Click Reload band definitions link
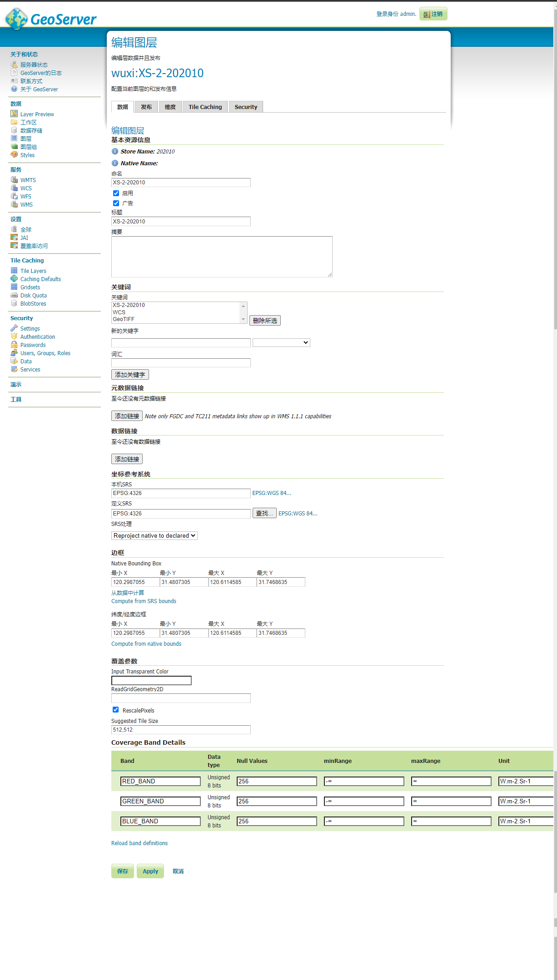 click(139, 843)
